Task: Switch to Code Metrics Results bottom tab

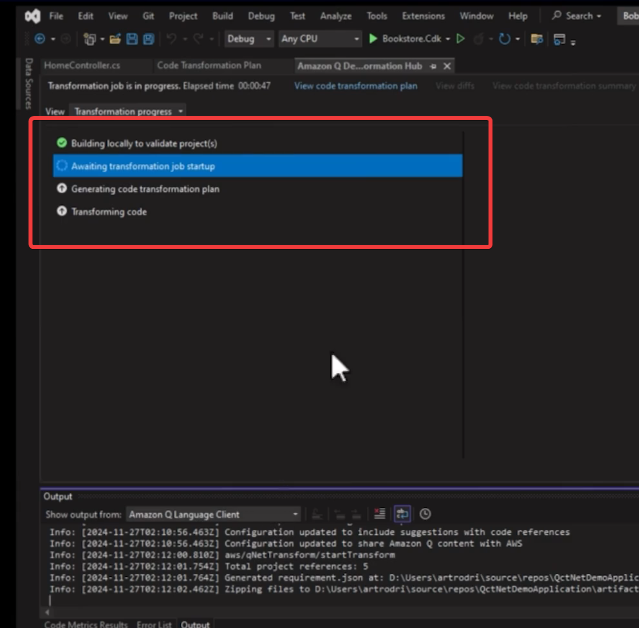Action: pos(86,624)
